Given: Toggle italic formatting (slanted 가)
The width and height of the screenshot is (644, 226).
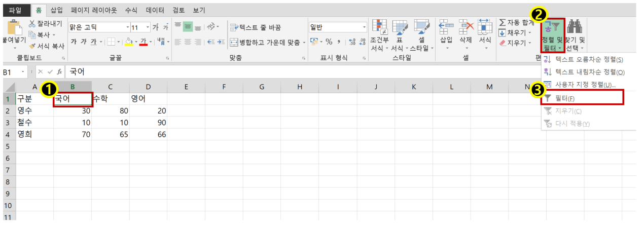Looking at the screenshot, I should [83, 42].
